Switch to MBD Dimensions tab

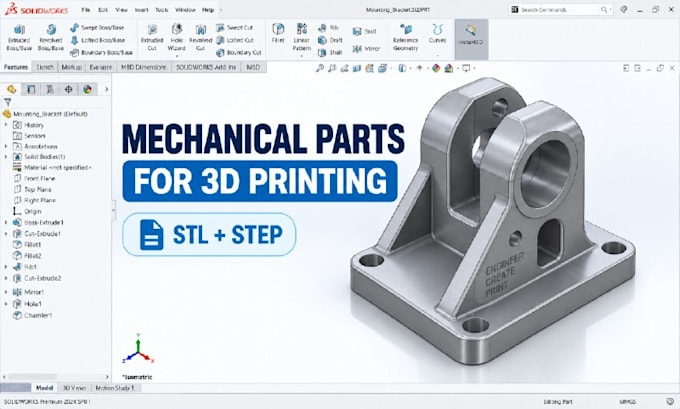[144, 67]
